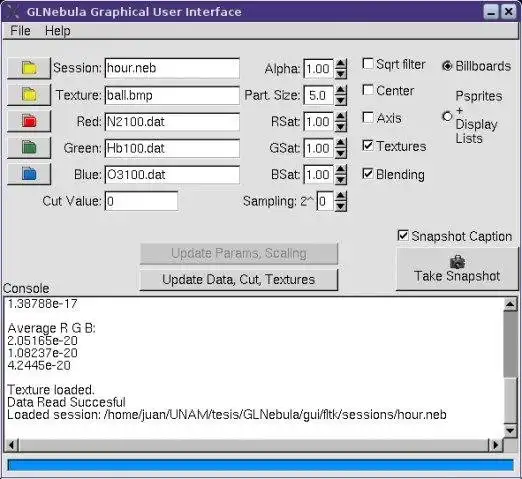Click the Alpha value field
Screen dimensions: 522x479
(319, 69)
